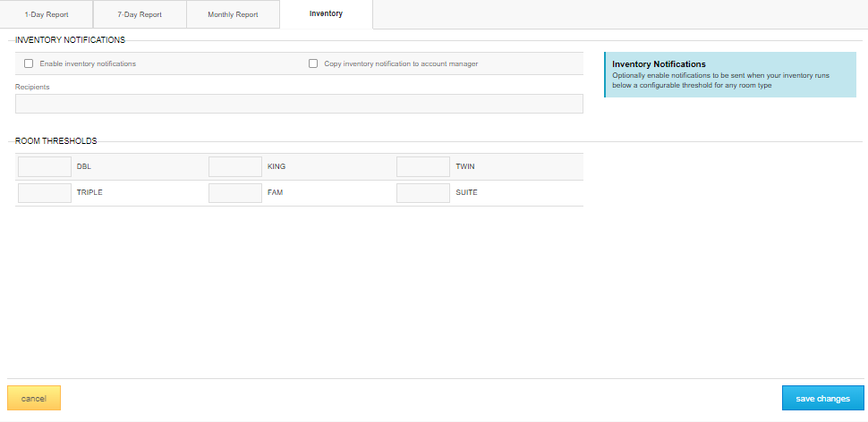The image size is (868, 422).
Task: Click the SUITE threshold field
Action: [x=423, y=193]
